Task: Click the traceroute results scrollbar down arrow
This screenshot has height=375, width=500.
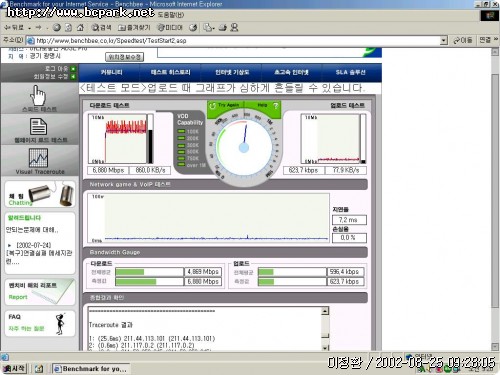Action: click(x=325, y=348)
